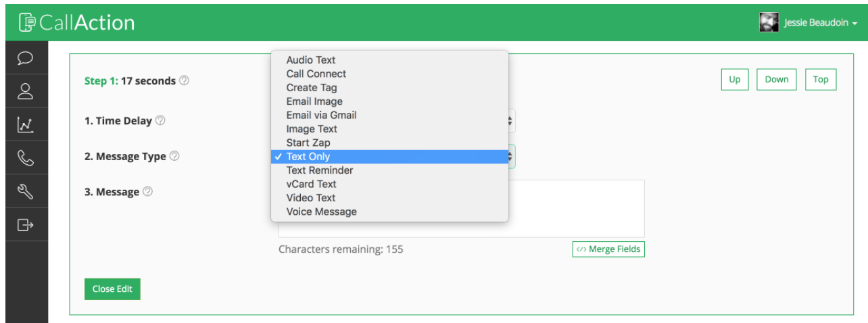Choose vCard Text option

tap(389, 184)
